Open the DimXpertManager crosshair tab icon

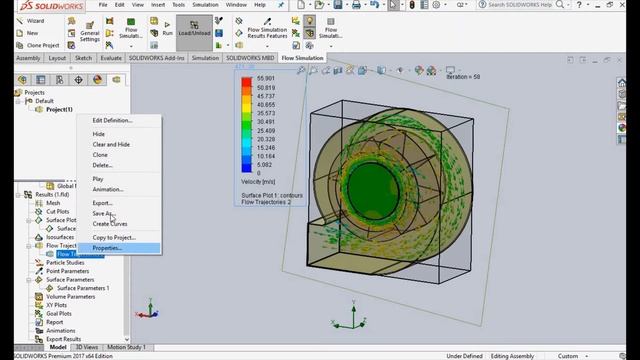coord(78,79)
